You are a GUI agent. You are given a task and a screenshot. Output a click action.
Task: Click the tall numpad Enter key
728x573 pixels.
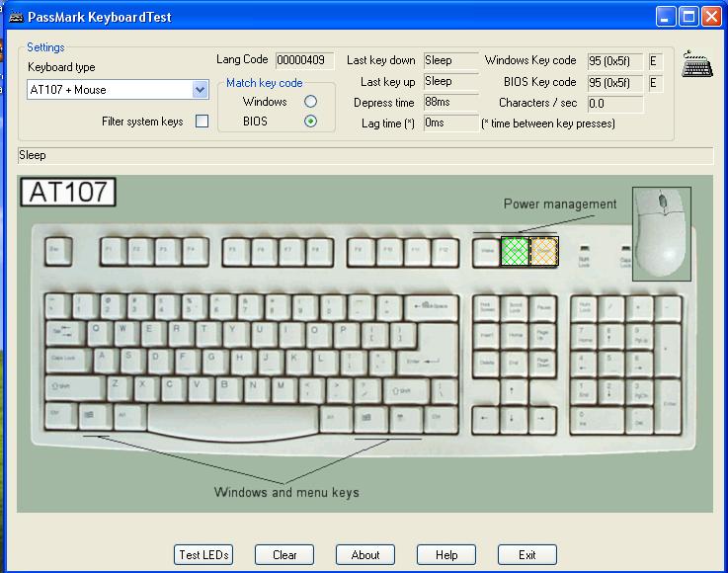point(669,406)
